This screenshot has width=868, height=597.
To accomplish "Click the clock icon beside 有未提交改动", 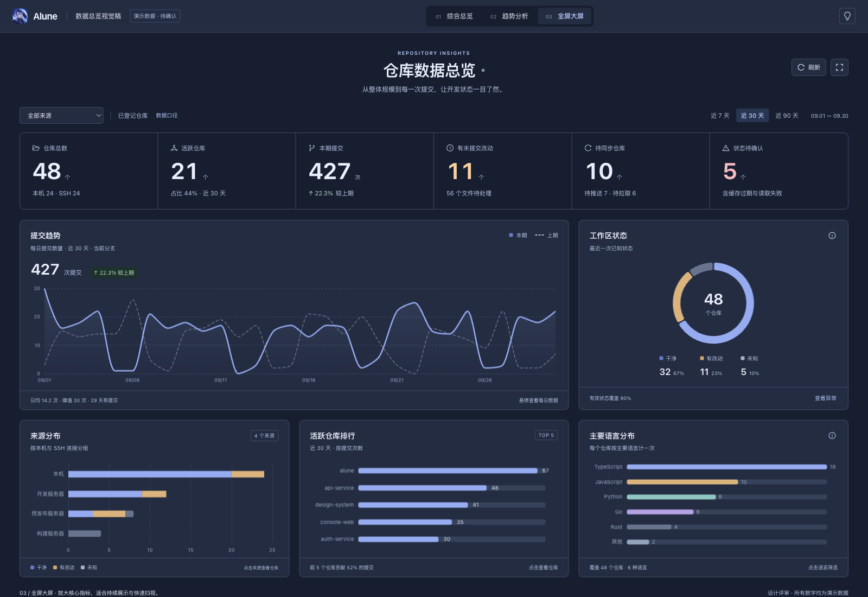I will tap(450, 148).
